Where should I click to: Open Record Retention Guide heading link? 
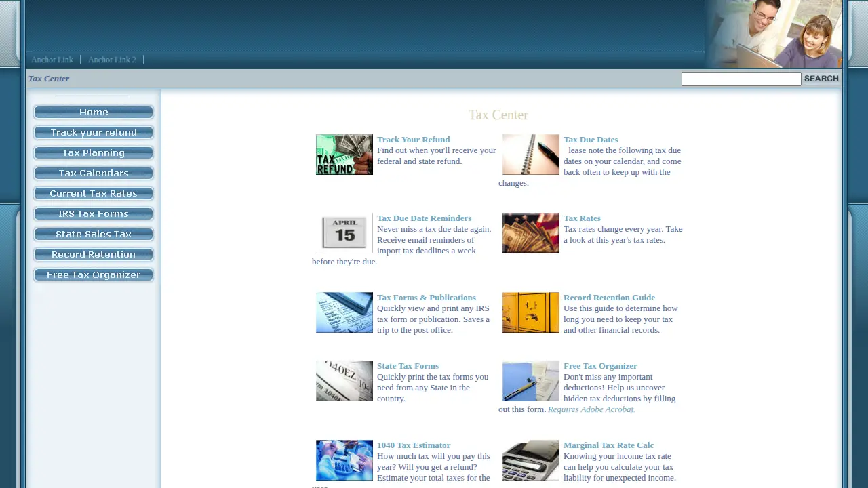pyautogui.click(x=609, y=298)
